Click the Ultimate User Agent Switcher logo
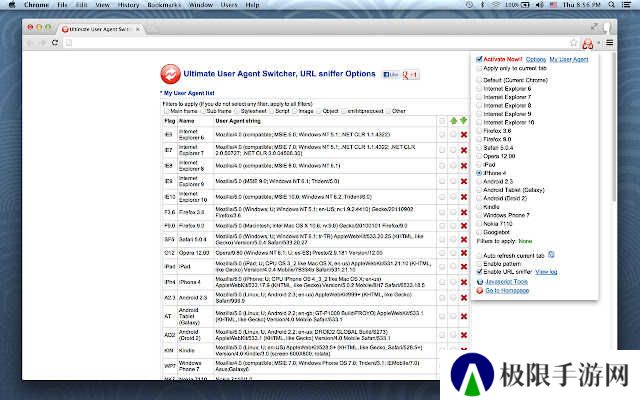Screen dimensions: 640x400 (x=170, y=74)
